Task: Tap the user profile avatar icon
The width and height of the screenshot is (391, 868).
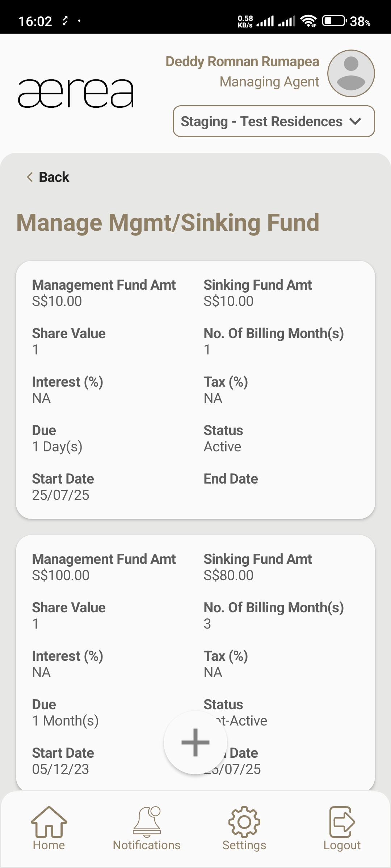Action: tap(351, 73)
